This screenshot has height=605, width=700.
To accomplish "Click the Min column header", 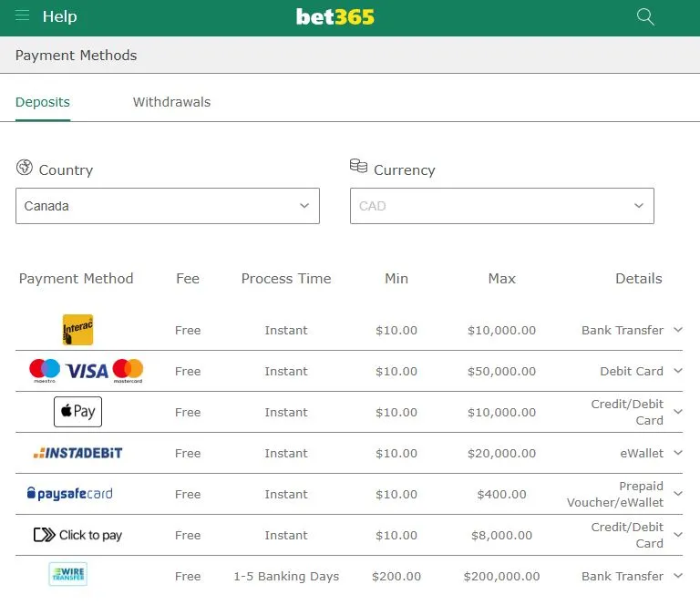I will coord(396,279).
